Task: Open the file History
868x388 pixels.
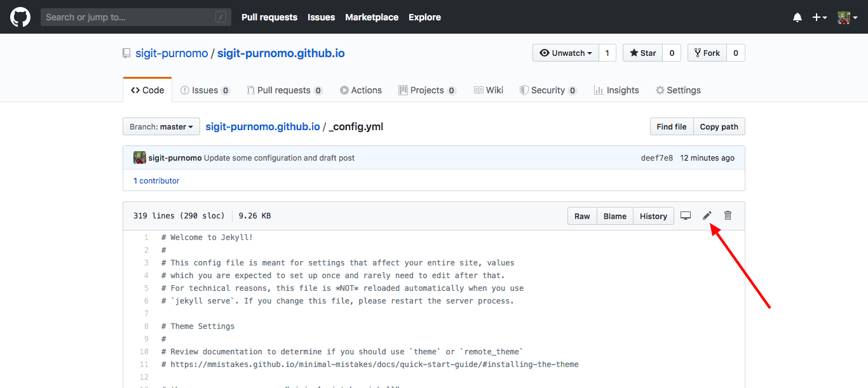Action: point(653,216)
